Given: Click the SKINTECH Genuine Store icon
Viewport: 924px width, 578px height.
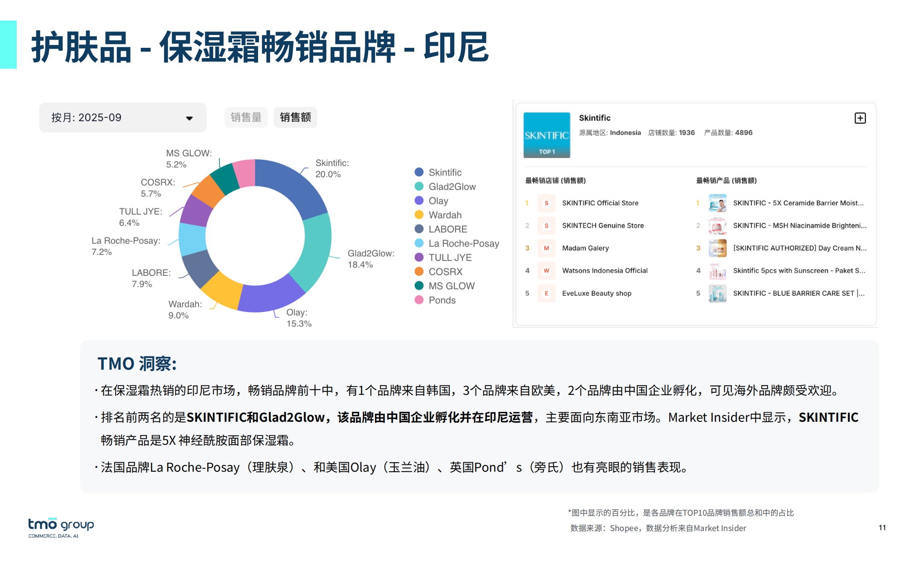Looking at the screenshot, I should click(546, 226).
